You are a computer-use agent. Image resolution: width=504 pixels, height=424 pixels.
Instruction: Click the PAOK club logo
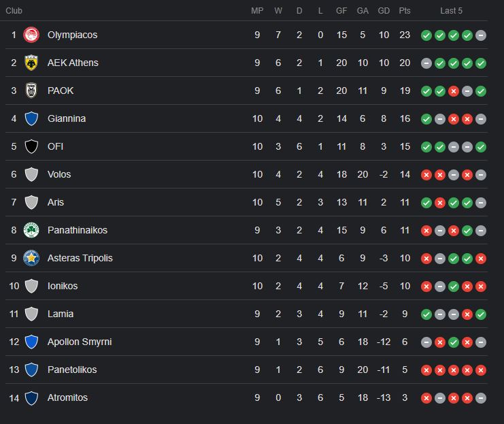[x=31, y=91]
